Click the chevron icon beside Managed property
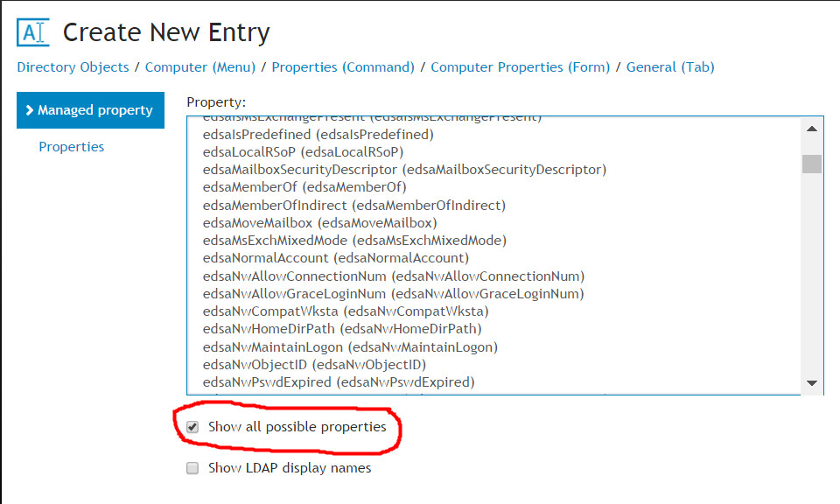 pyautogui.click(x=30, y=110)
